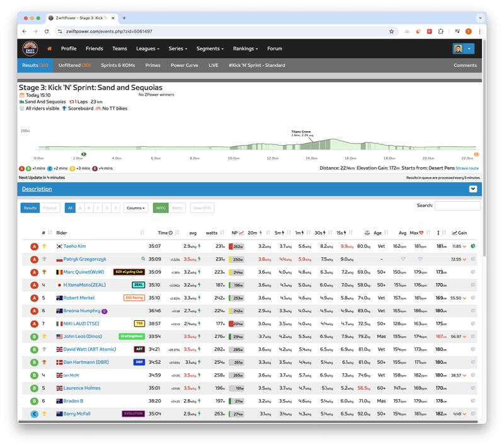Screen dimensions: 504x447
Task: Click the ZwiftPower logo
Action: (x=30, y=49)
